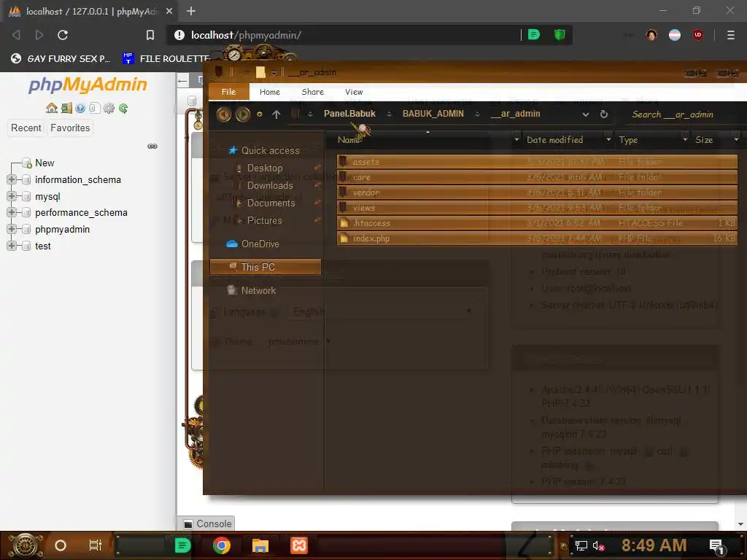Open Name column filter dropdown
The width and height of the screenshot is (747, 560).
[x=516, y=139]
